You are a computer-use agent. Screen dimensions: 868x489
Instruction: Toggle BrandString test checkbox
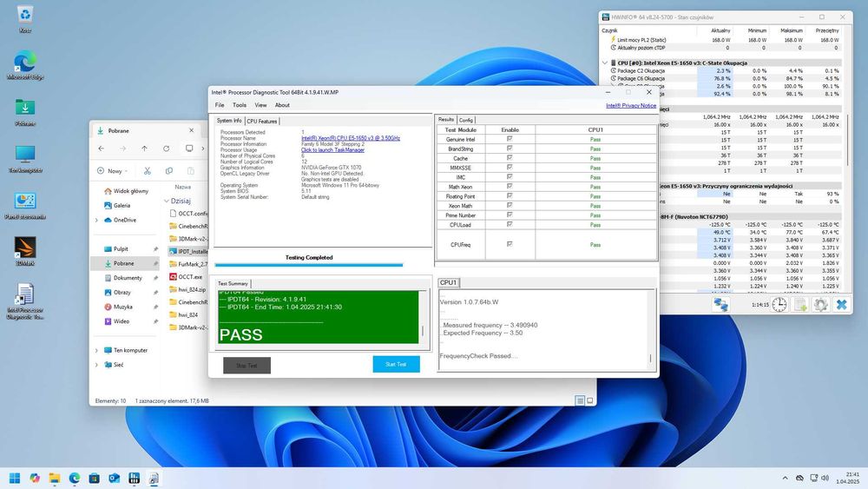coord(510,149)
